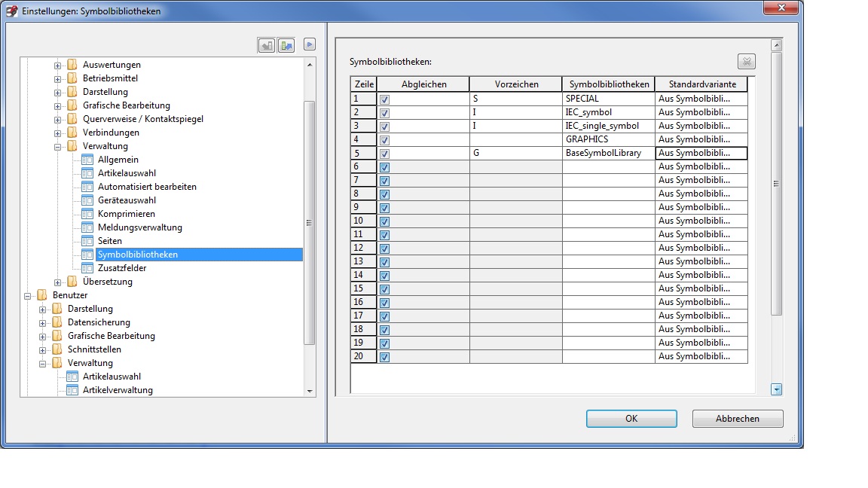Toggle Abgleichen checkbox in row 3

coord(384,127)
